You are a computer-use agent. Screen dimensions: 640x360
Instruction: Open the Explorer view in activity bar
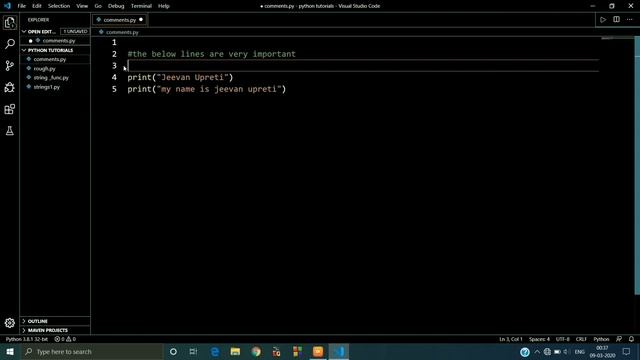tap(10, 22)
